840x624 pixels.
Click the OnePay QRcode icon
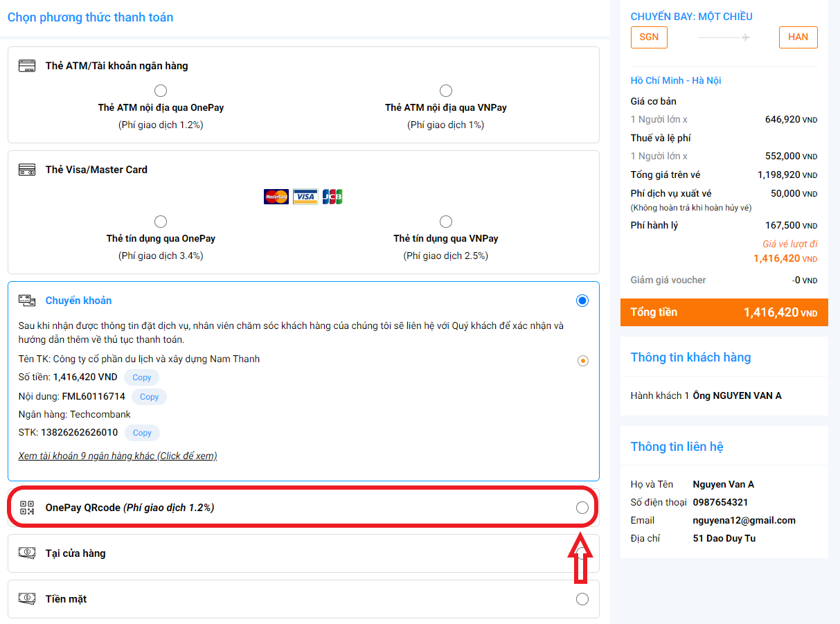[27, 508]
